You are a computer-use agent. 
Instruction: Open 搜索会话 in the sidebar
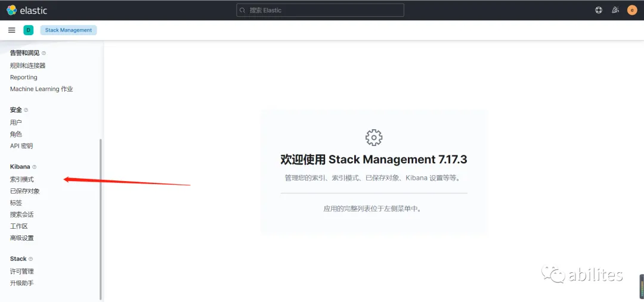tap(22, 214)
